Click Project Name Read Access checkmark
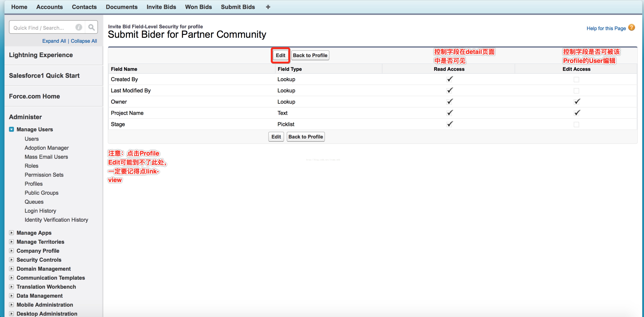 click(x=450, y=113)
